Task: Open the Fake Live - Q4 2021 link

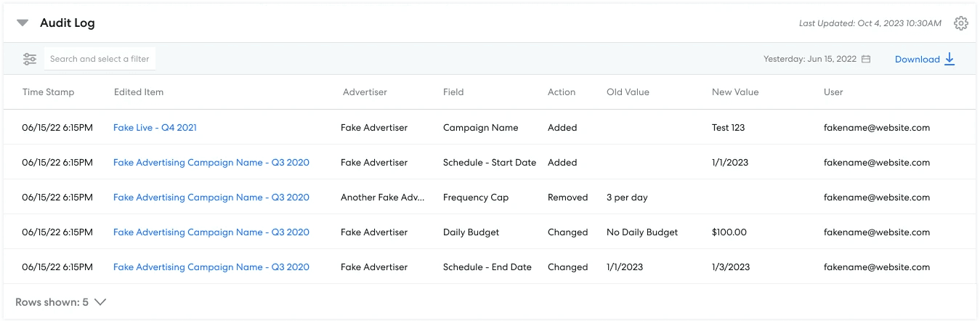Action: click(x=155, y=128)
